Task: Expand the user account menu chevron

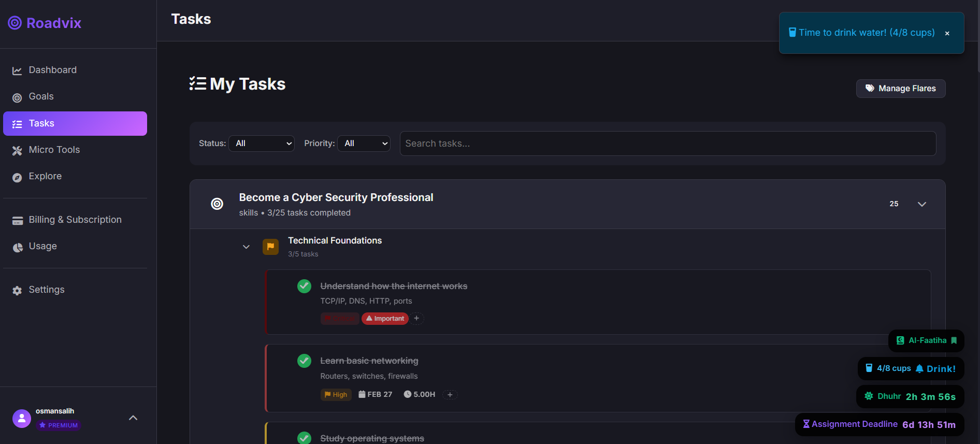Action: 133,418
